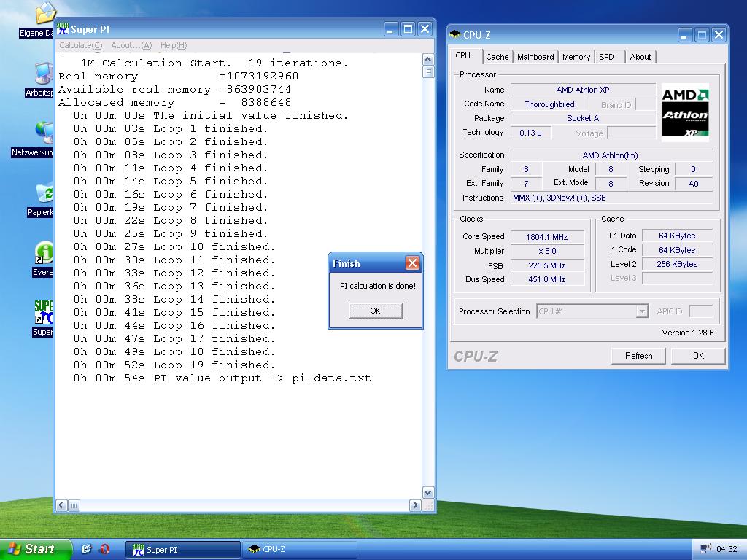Open the About...(A) menu in Super PI
This screenshot has height=560, width=747.
131,45
